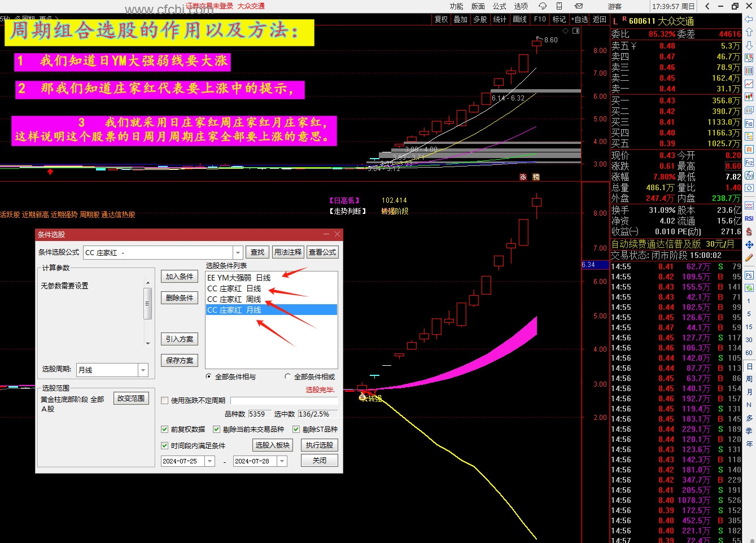The height and width of the screenshot is (543, 756).
Task: Click the F5 sidebar icon
Action: 749,275
